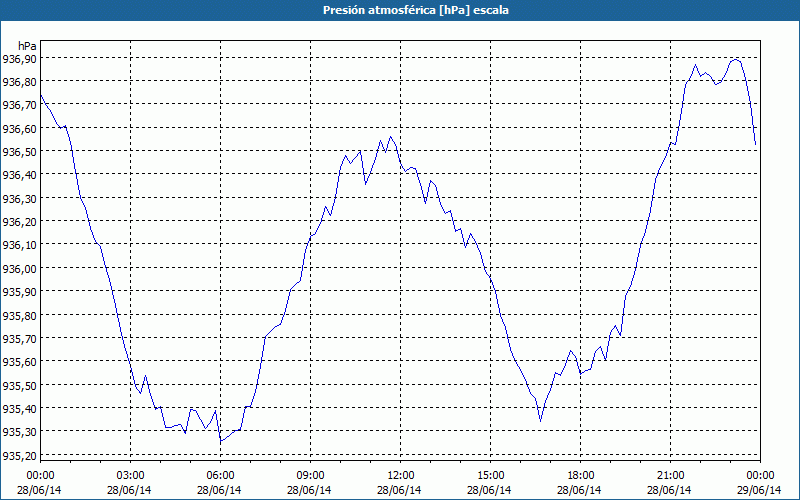The image size is (800, 500).
Task: Click the hPa unit label
Action: [x=27, y=45]
